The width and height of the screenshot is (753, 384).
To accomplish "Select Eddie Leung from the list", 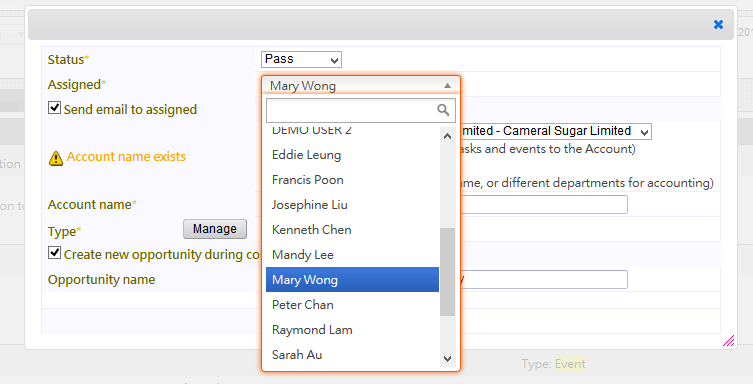I will (352, 155).
